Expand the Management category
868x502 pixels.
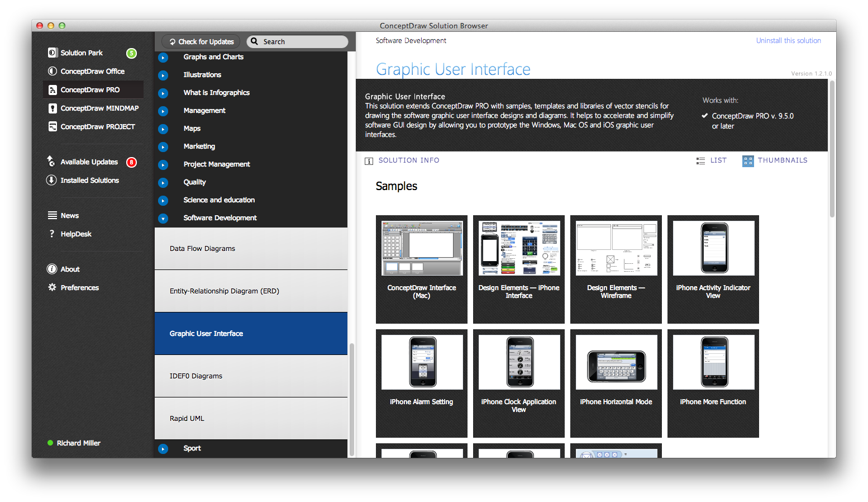163,111
